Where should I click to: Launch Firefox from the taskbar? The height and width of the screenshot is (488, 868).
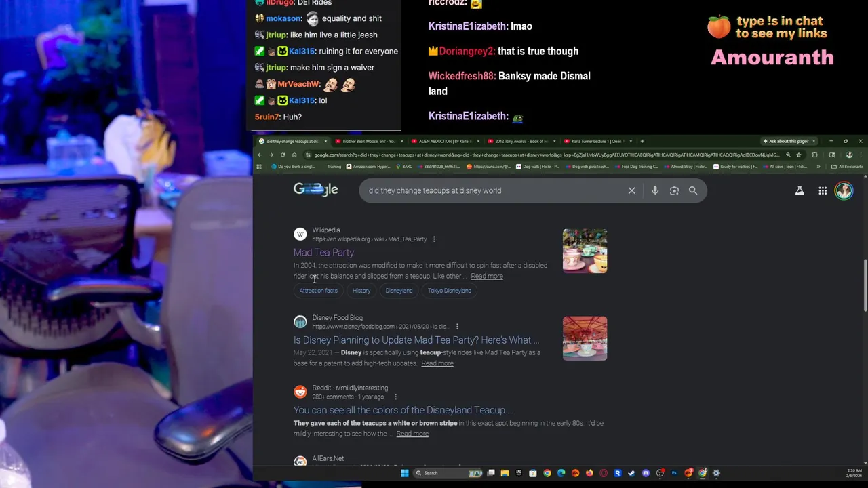[589, 473]
